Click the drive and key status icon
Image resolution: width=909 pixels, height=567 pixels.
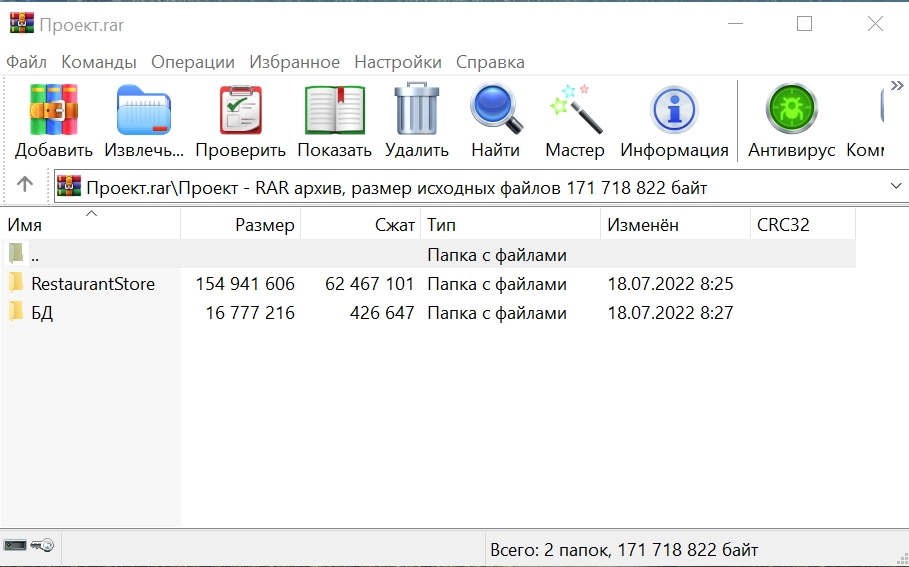(x=30, y=547)
